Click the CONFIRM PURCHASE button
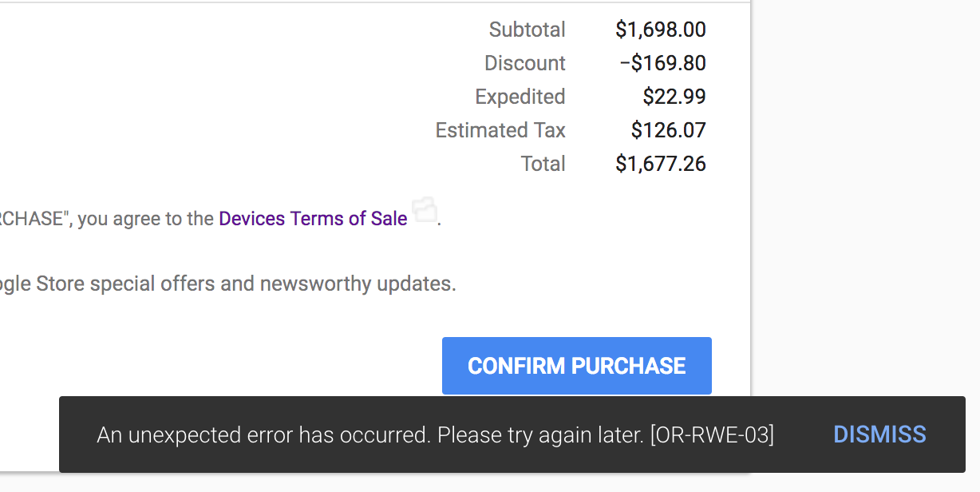980x492 pixels. click(x=577, y=366)
